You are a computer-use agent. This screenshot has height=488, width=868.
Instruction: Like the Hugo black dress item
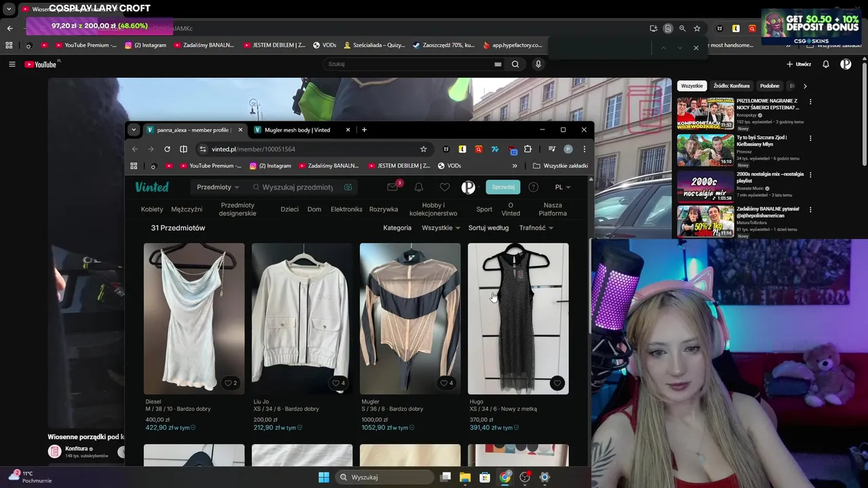coord(557,383)
